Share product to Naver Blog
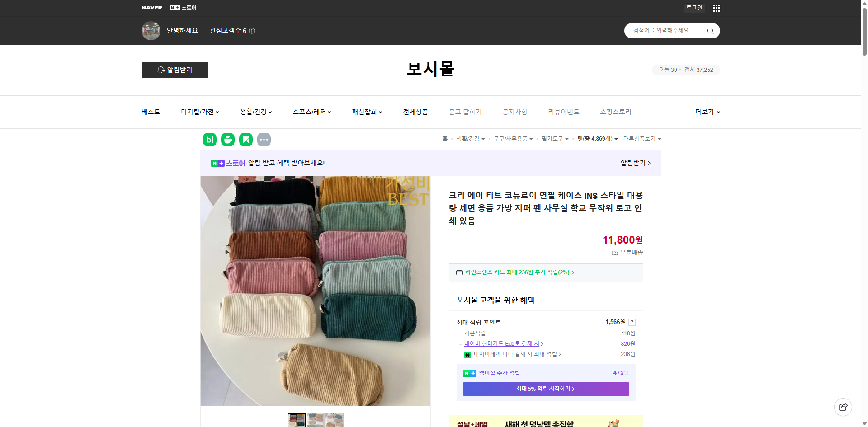The image size is (868, 427). [x=209, y=140]
